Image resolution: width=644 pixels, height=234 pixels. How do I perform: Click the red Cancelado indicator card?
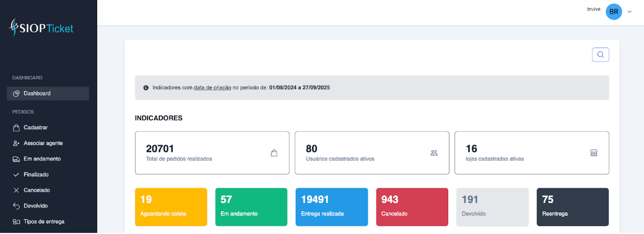[412, 206]
